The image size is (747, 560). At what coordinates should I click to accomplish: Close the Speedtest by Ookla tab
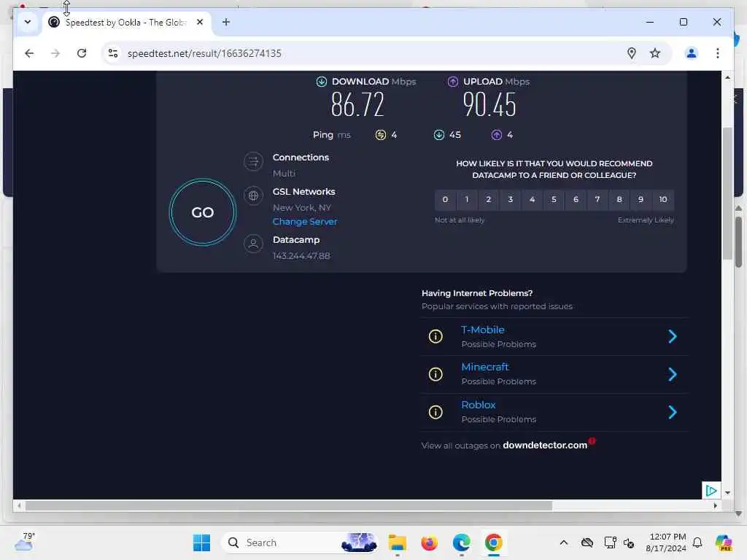200,22
